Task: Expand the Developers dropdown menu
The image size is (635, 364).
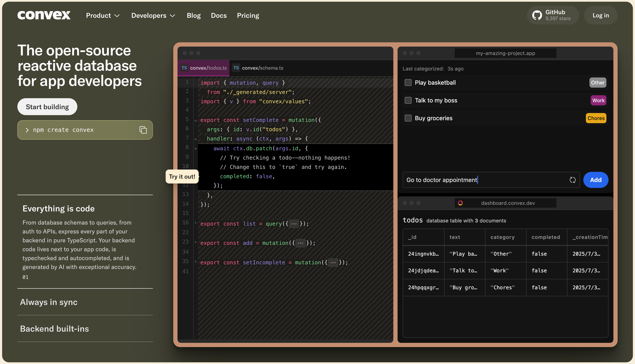Action: point(153,15)
